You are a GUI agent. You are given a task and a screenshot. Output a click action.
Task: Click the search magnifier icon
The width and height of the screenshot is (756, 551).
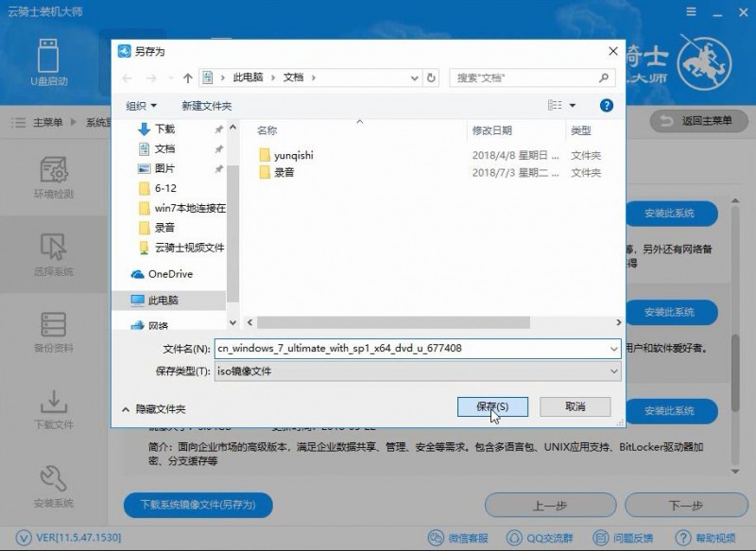(x=604, y=77)
